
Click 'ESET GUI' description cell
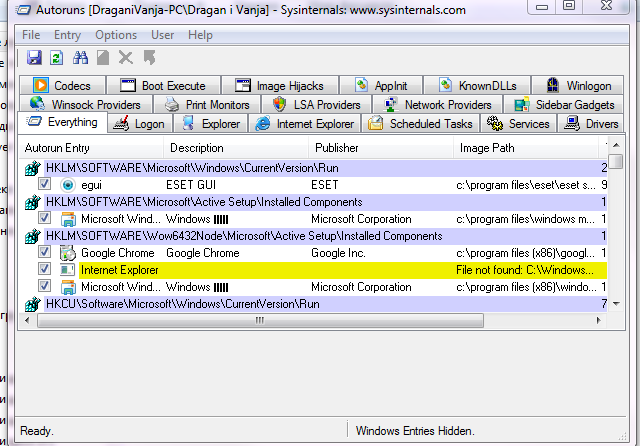(x=191, y=185)
